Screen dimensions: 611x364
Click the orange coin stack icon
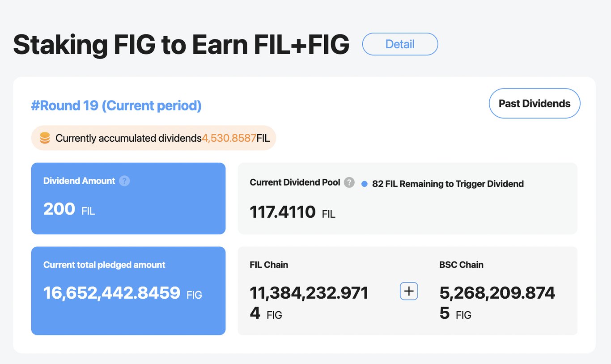pos(45,138)
